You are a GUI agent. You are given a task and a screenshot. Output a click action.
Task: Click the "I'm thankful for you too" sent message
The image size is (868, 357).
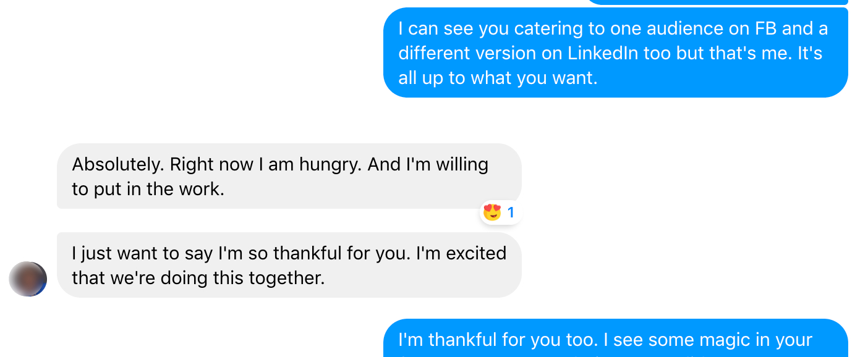point(615,338)
